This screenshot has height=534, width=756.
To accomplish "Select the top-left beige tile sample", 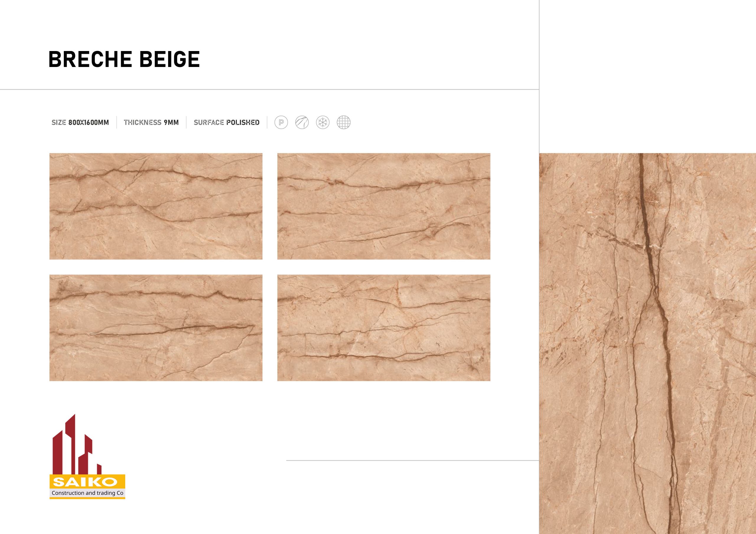I will coord(156,206).
